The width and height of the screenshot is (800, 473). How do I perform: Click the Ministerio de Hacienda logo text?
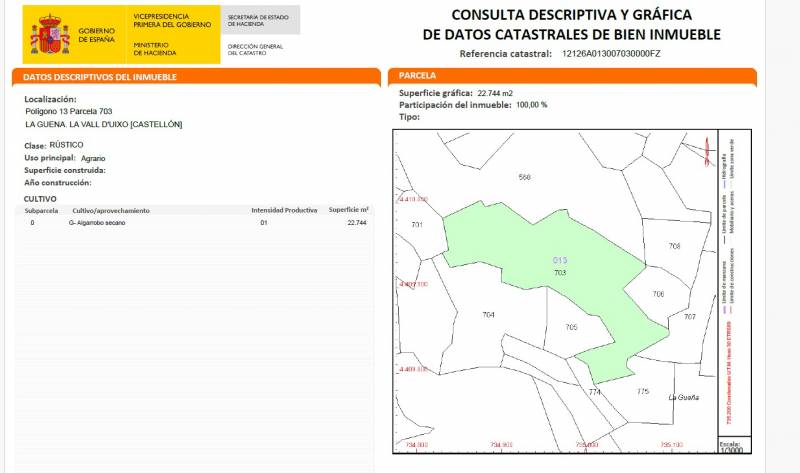click(x=155, y=49)
